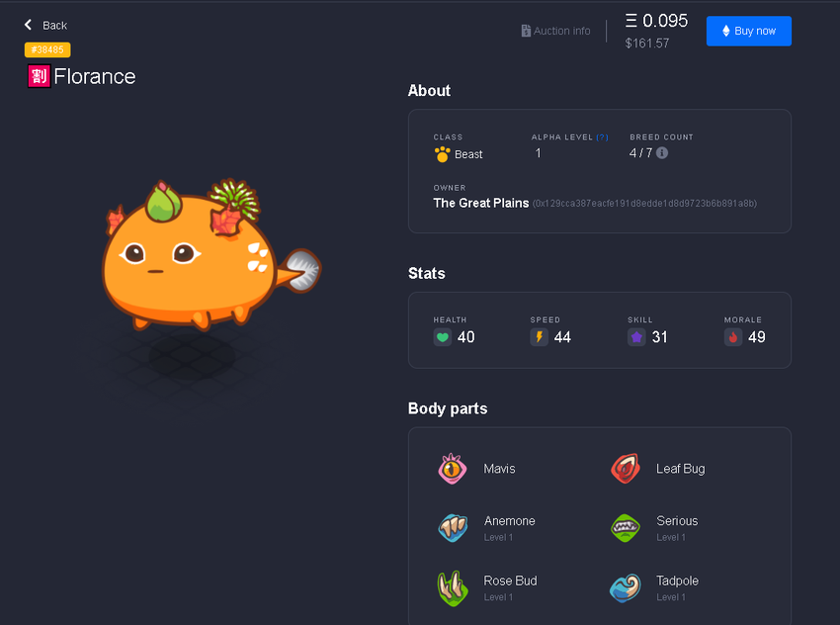Click the Mavis eye part icon

tap(453, 469)
